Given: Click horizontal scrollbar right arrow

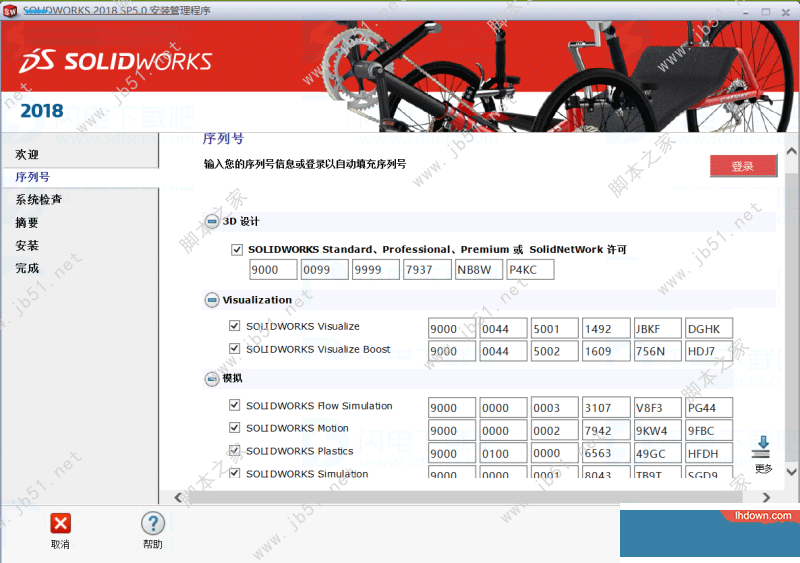Looking at the screenshot, I should (766, 497).
